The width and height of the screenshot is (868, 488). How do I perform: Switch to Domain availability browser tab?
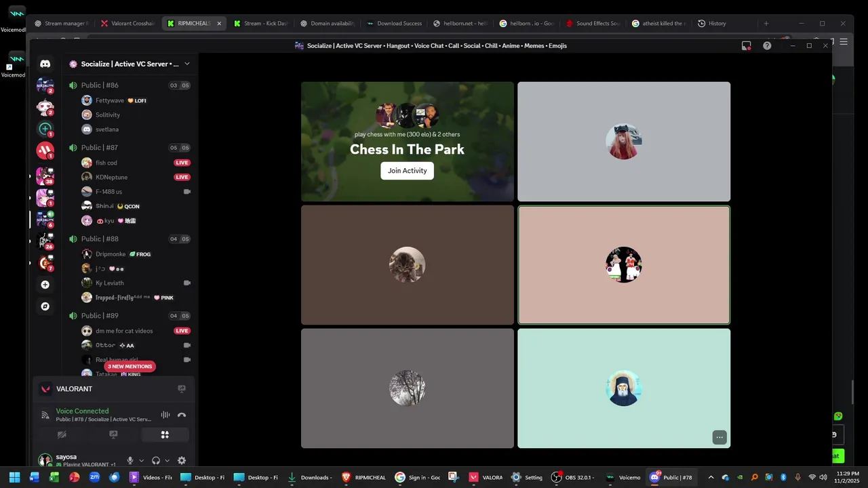(x=328, y=23)
